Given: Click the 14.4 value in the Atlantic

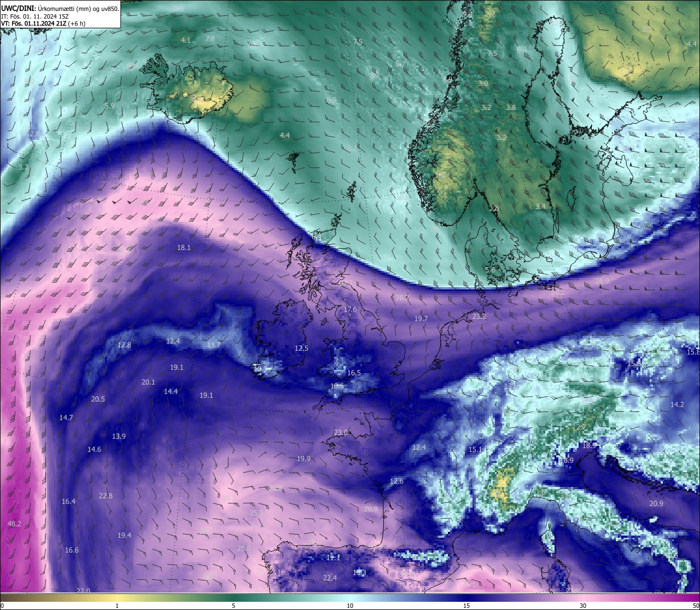Looking at the screenshot, I should 171,392.
